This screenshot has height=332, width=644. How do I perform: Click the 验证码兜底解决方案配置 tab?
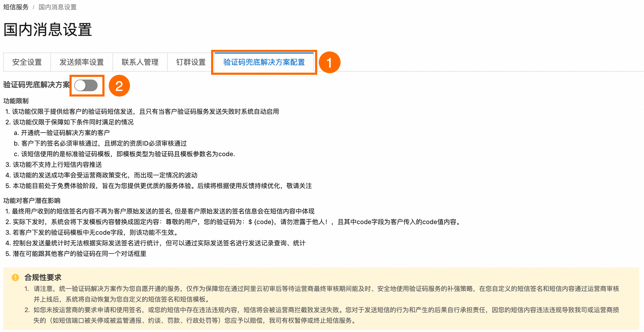click(x=264, y=62)
